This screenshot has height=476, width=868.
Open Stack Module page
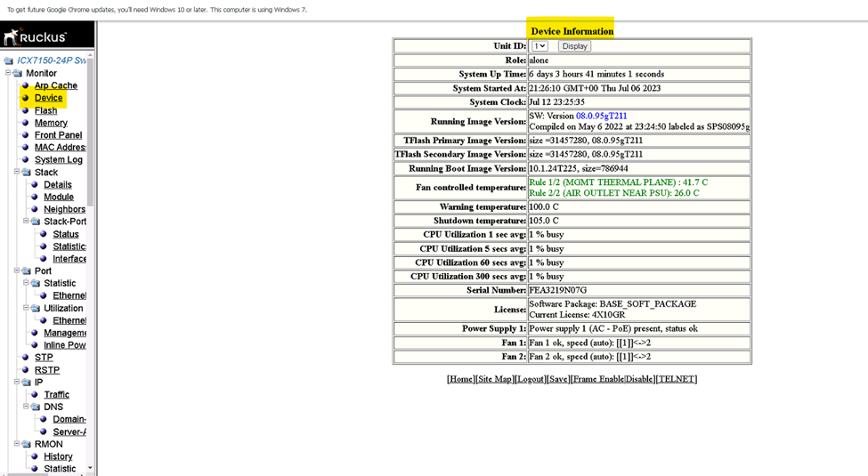pos(59,197)
